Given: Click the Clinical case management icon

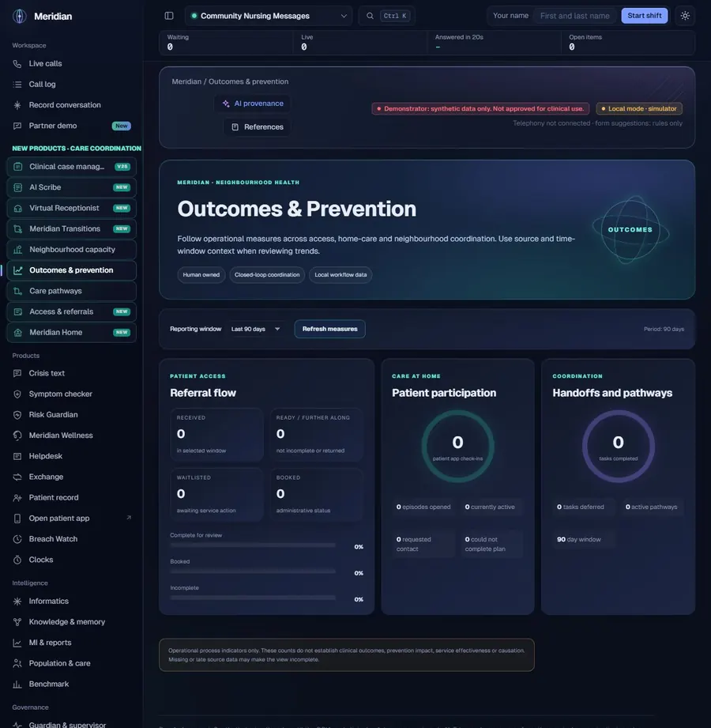Looking at the screenshot, I should point(17,167).
